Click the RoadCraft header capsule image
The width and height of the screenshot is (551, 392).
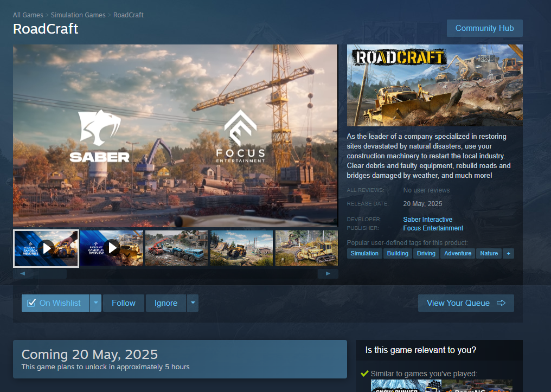point(435,85)
